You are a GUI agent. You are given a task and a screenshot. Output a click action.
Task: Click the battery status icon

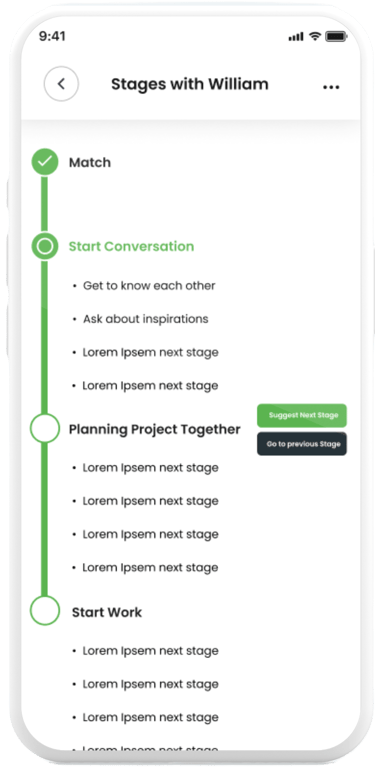336,36
